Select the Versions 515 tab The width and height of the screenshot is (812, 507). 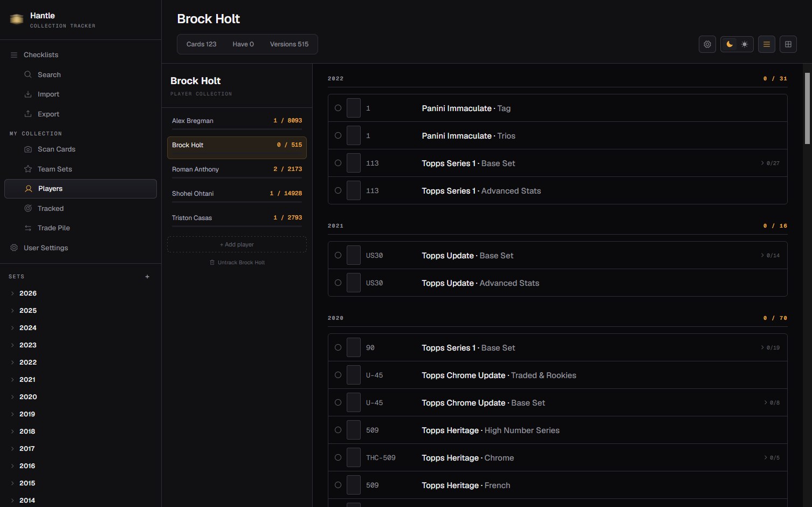(289, 44)
